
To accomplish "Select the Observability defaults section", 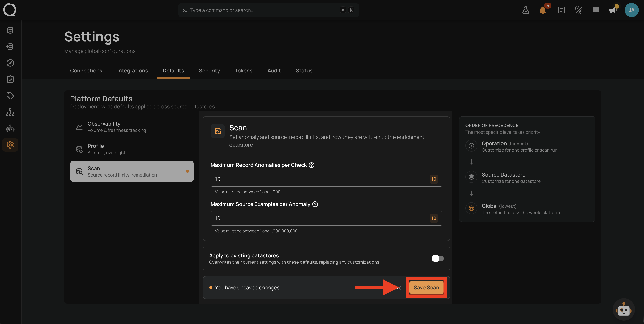I will [132, 127].
